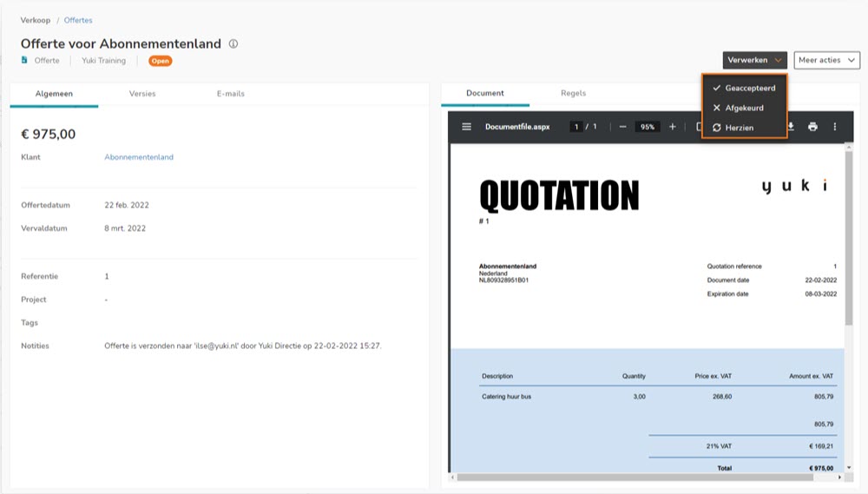The width and height of the screenshot is (868, 494).
Task: Click the Price ex. VAT value 268,60
Action: coord(722,397)
